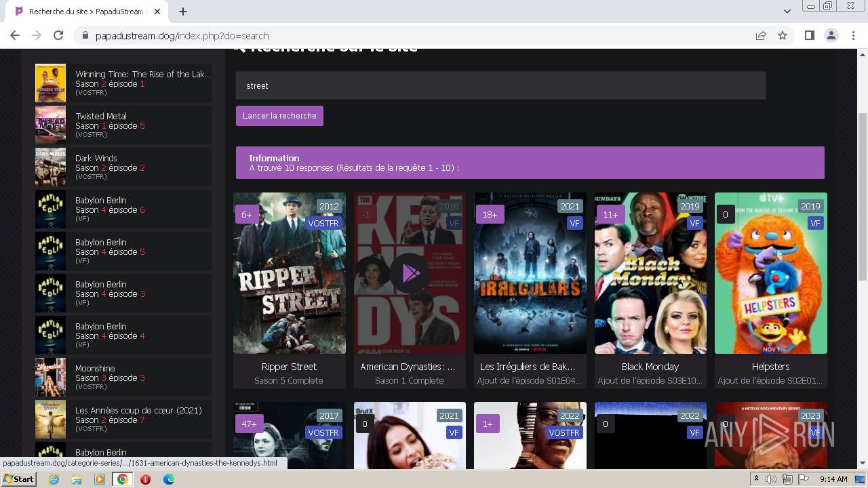Bookmark this page with the star icon
Viewport: 868px width, 488px height.
click(783, 35)
